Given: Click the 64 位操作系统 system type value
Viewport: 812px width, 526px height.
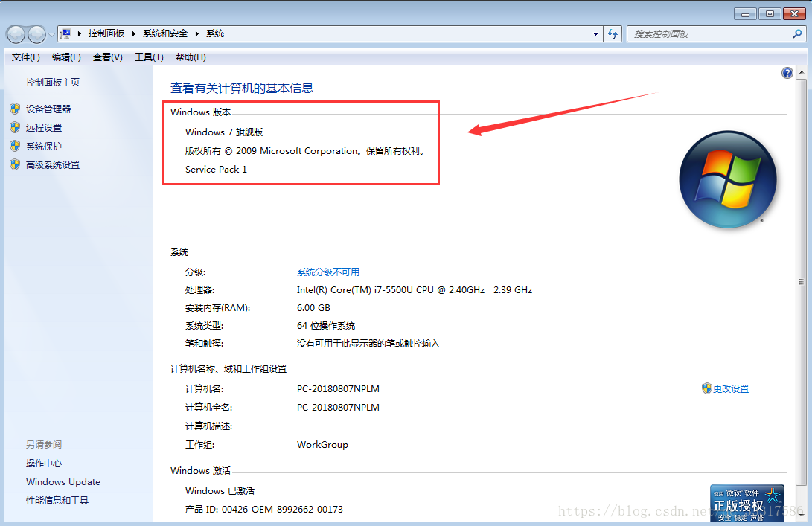Looking at the screenshot, I should coord(326,326).
